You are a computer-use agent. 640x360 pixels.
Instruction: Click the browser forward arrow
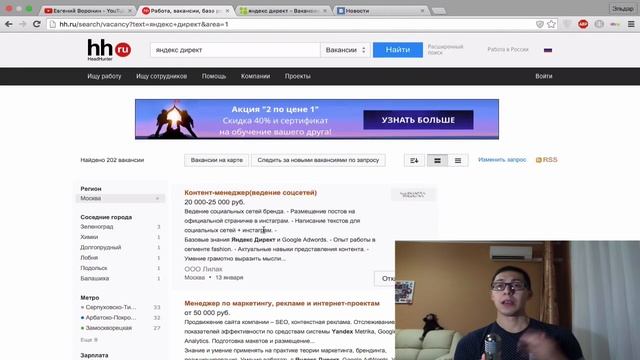pyautogui.click(x=22, y=24)
